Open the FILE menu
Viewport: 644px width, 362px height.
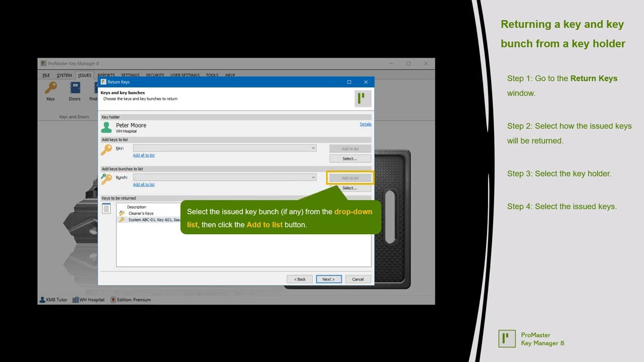coord(46,75)
